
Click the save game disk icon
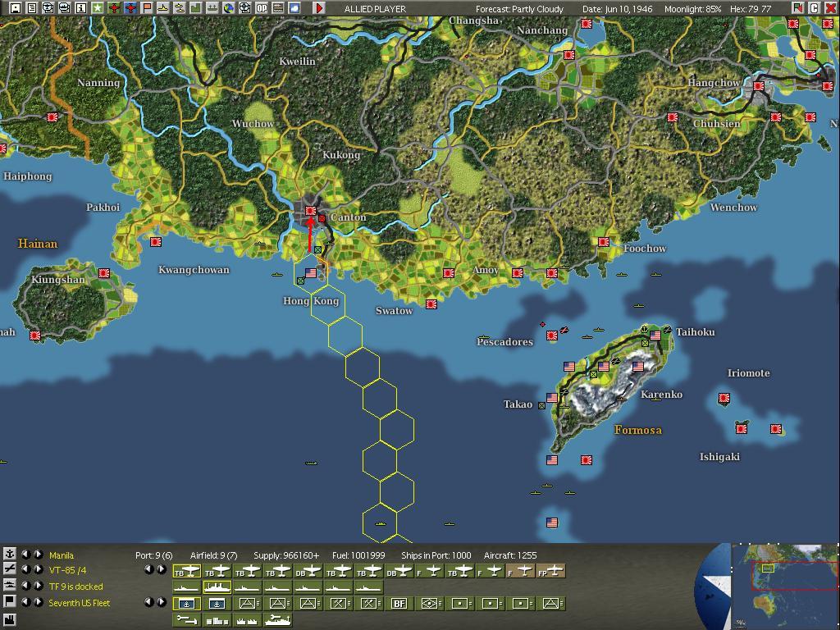coord(16,8)
